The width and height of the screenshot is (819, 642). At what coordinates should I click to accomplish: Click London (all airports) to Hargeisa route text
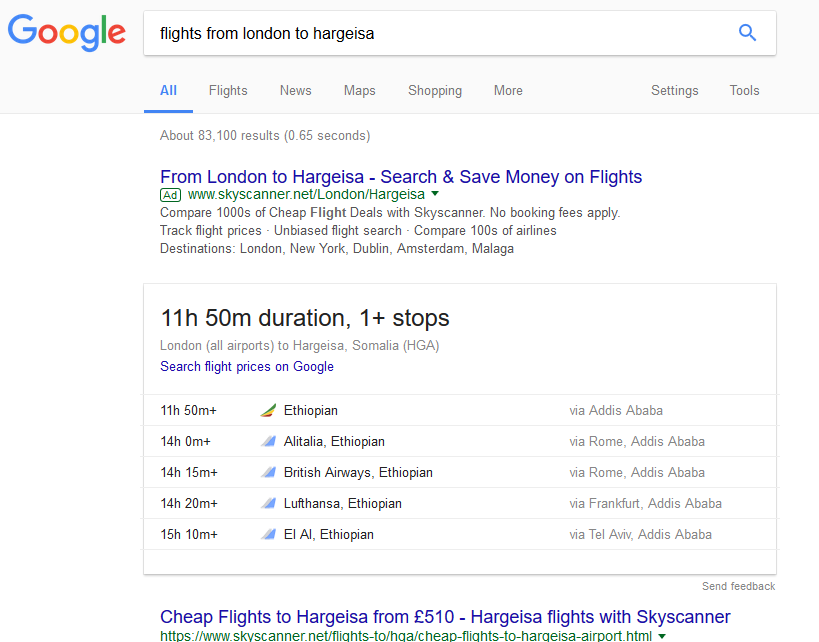[x=299, y=346]
